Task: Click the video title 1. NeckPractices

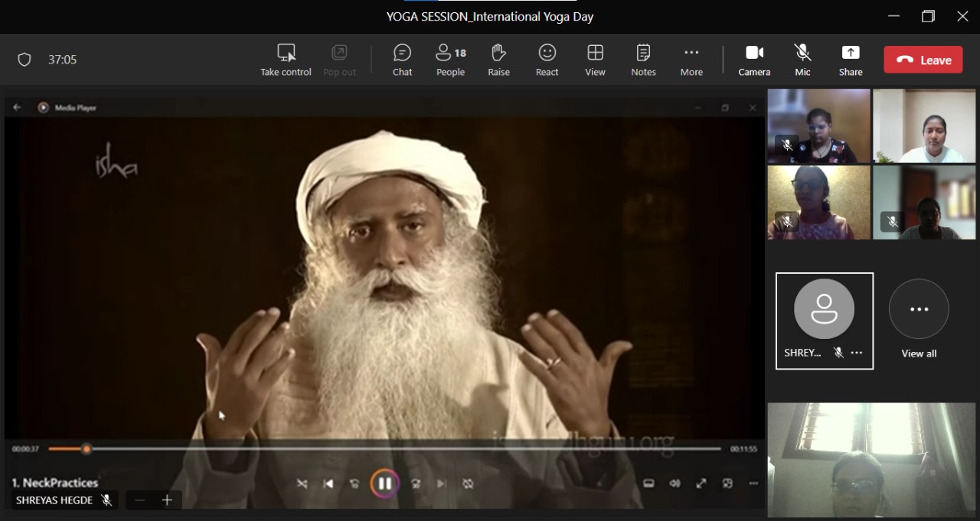Action: coord(55,483)
